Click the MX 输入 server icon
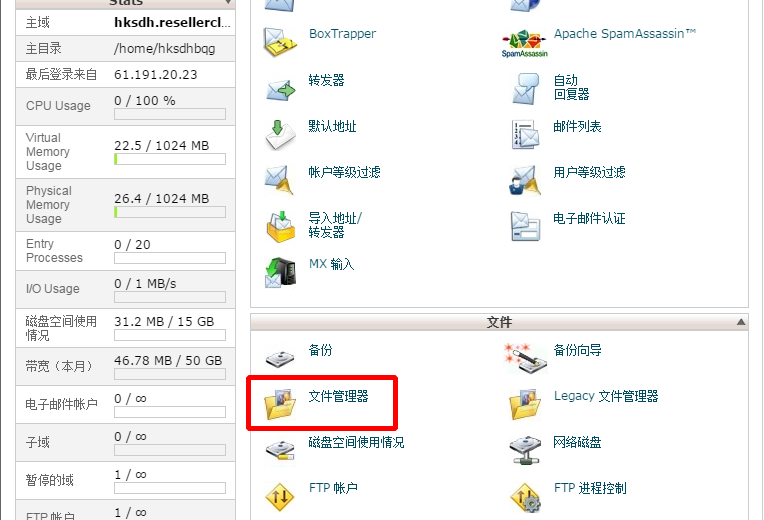 pos(280,272)
